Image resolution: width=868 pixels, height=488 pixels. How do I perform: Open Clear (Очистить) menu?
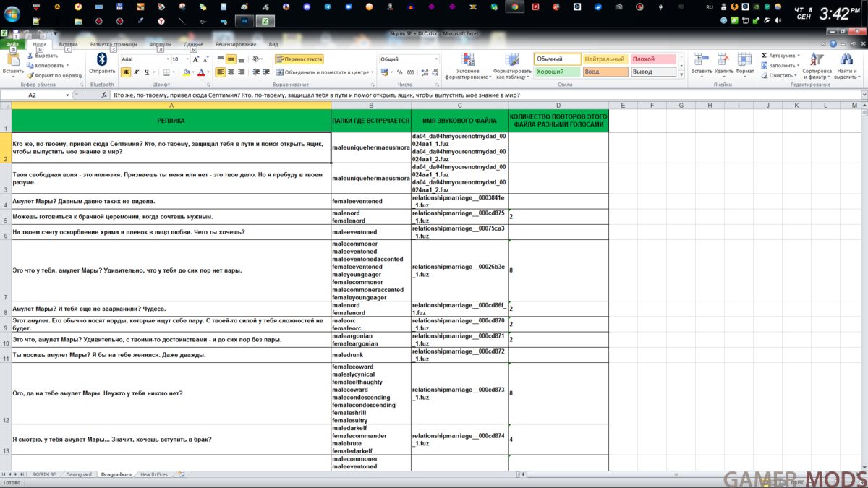[779, 75]
